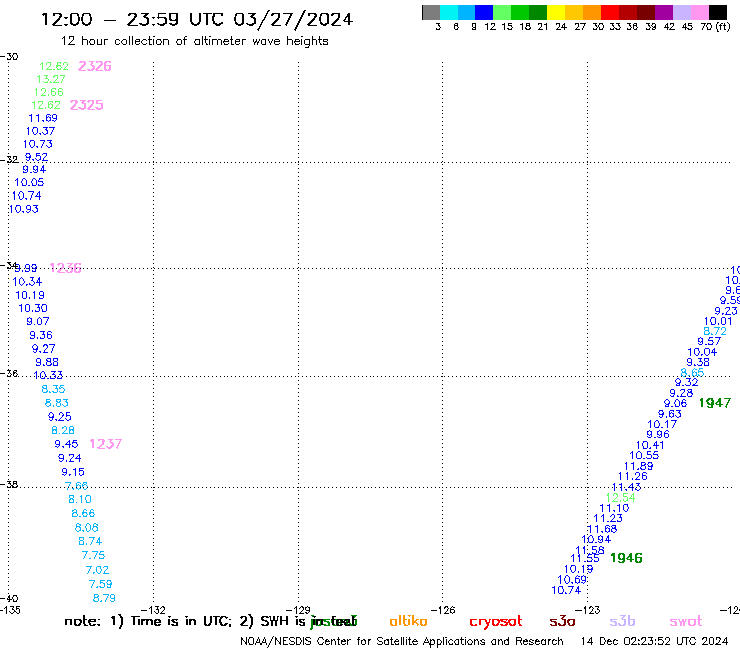Click the cryosat satellite legend label

(496, 622)
